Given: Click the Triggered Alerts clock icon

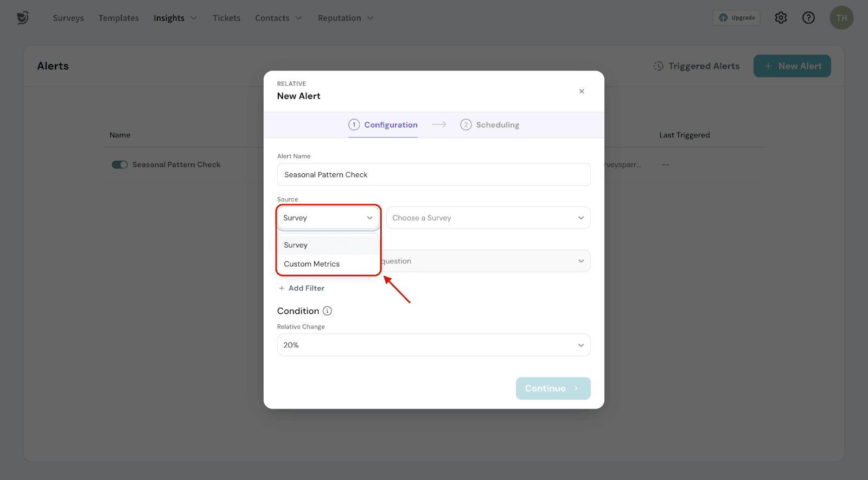Looking at the screenshot, I should click(x=658, y=66).
